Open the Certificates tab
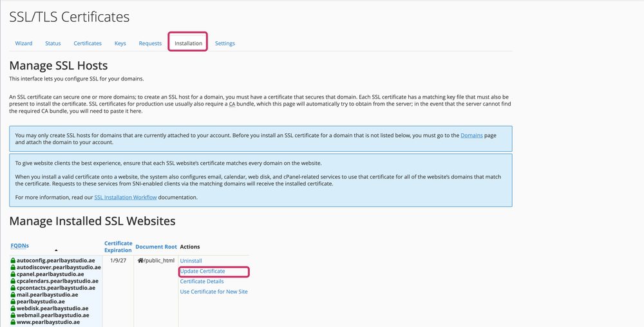This screenshot has height=327, width=644. point(88,43)
